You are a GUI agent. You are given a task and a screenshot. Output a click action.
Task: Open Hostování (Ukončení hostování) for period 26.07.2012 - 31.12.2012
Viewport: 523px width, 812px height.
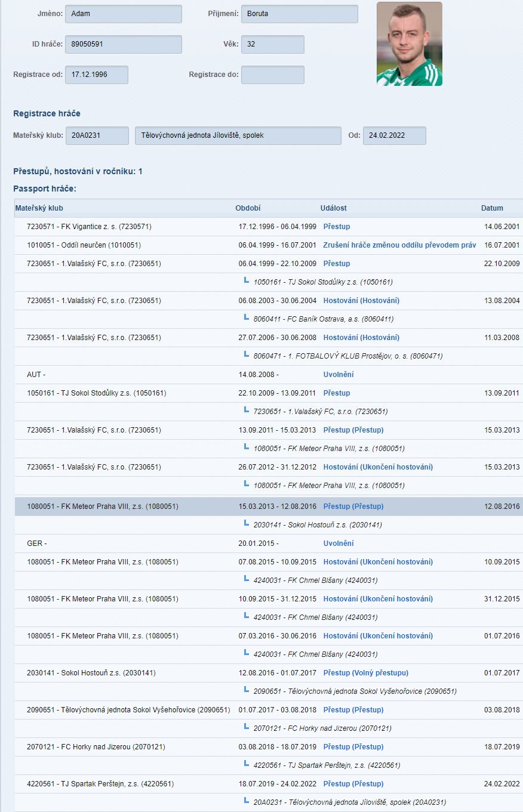(378, 467)
